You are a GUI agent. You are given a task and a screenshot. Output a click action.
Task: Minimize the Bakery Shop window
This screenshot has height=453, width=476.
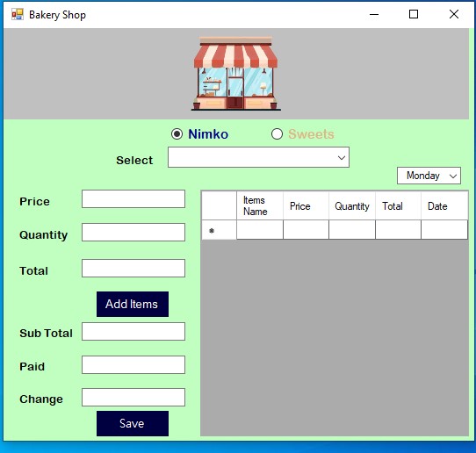point(374,14)
